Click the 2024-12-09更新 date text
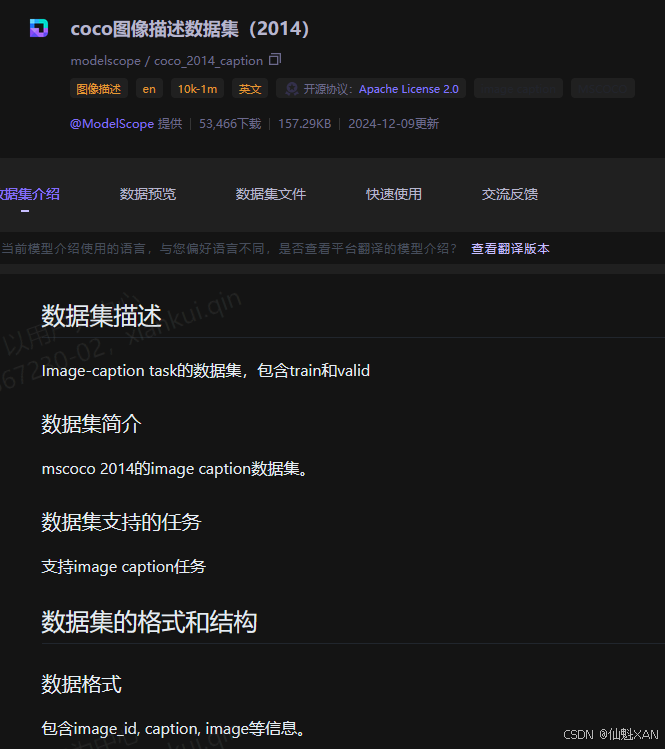 [393, 124]
